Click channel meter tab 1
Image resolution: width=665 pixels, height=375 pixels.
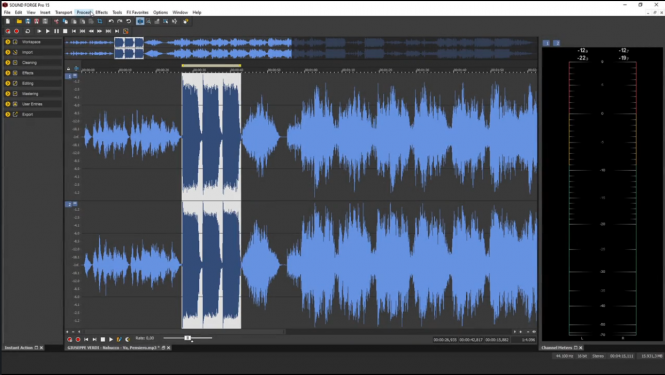[x=547, y=43]
